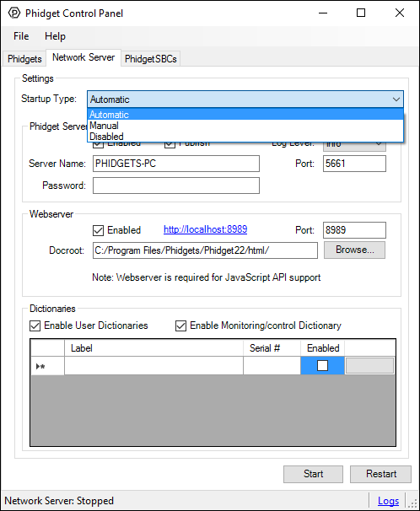The image size is (420, 511).
Task: Click the Browse... button
Action: tap(354, 250)
